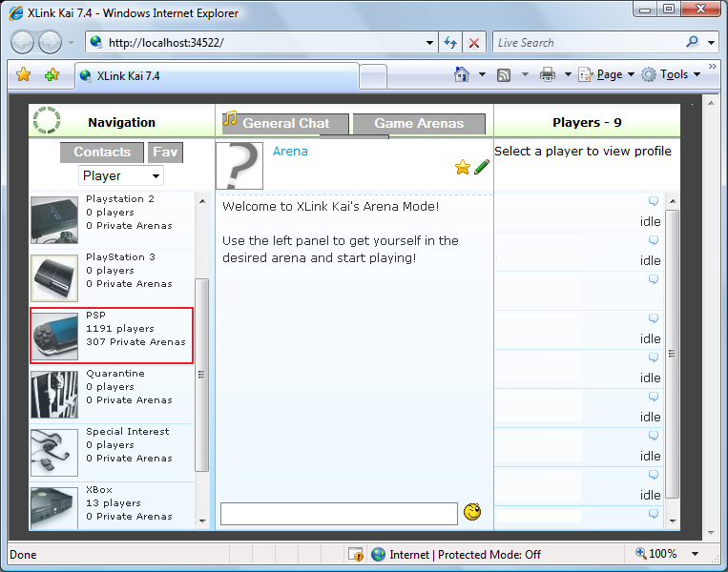Open the Live Search provider dropdown
728x572 pixels.
tap(711, 43)
